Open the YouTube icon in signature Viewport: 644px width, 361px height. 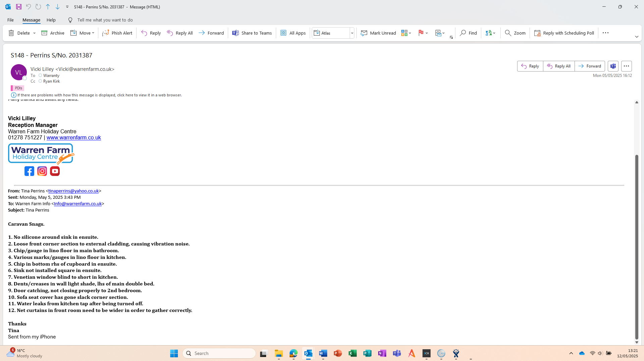point(55,171)
